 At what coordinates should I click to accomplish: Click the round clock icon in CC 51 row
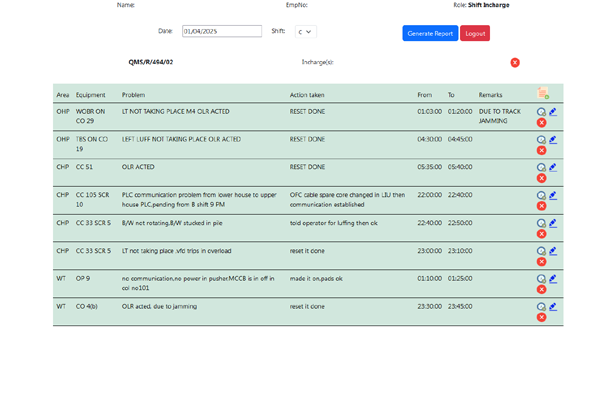541,167
